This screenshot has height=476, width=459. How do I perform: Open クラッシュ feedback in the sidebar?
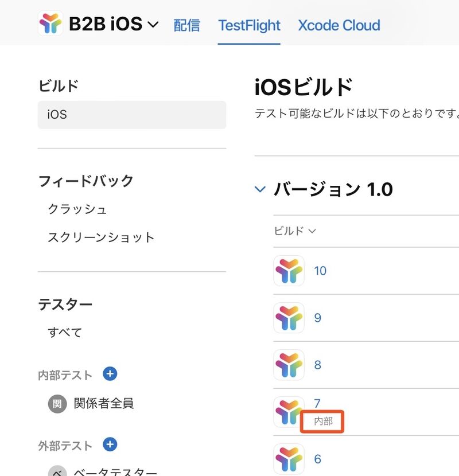pyautogui.click(x=77, y=209)
